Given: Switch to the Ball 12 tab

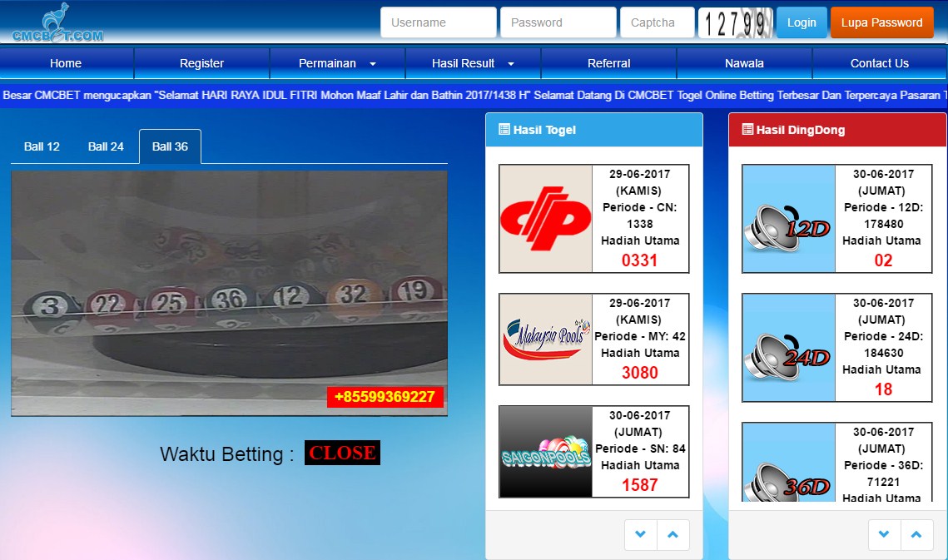Looking at the screenshot, I should pos(42,146).
